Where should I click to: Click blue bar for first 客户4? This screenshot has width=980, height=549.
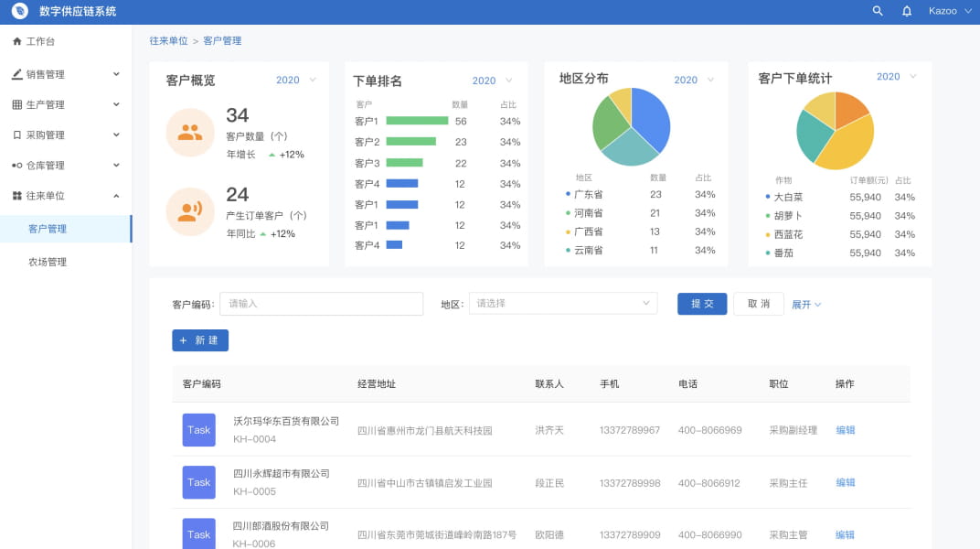(402, 184)
